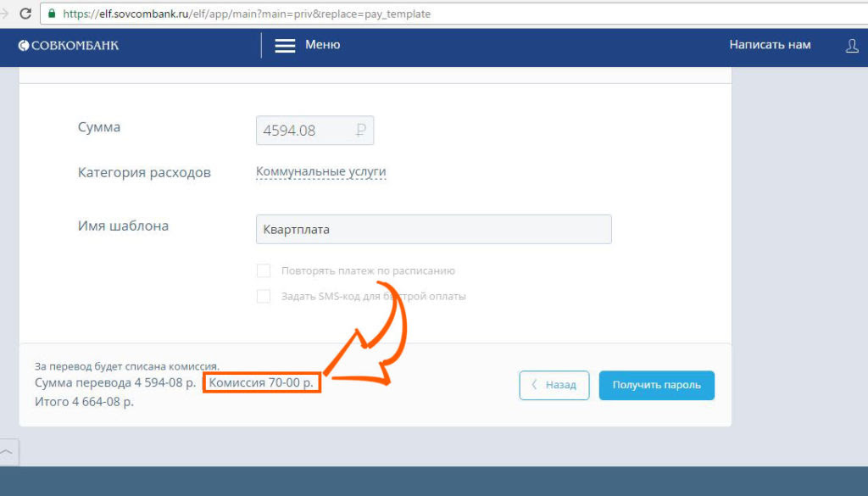Open Коммунальные услуги category selector

coord(321,171)
